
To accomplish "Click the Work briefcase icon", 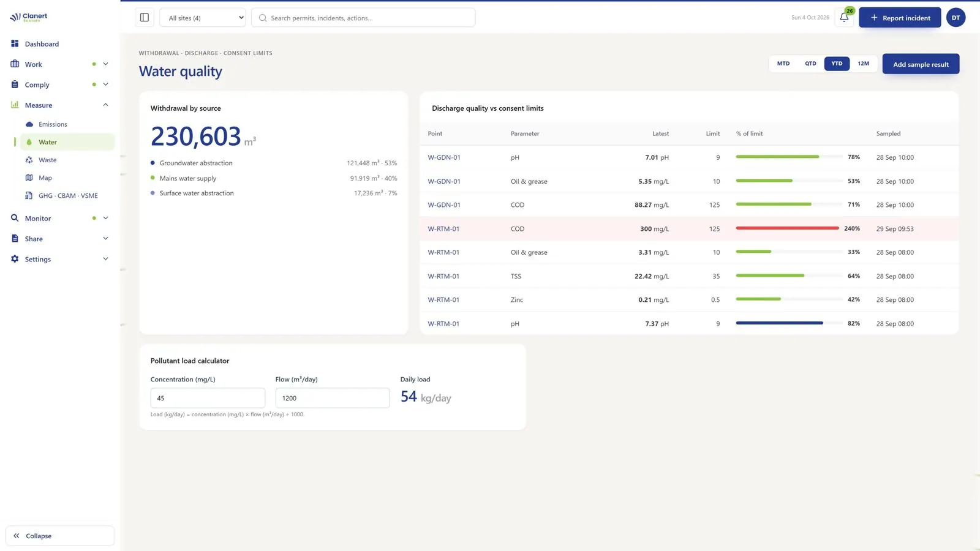I will [x=15, y=64].
